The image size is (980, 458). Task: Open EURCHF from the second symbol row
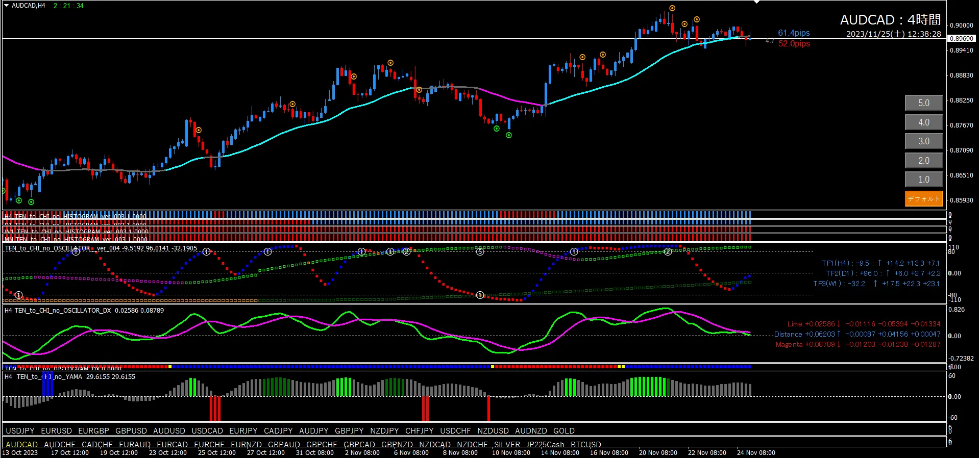pyautogui.click(x=209, y=445)
